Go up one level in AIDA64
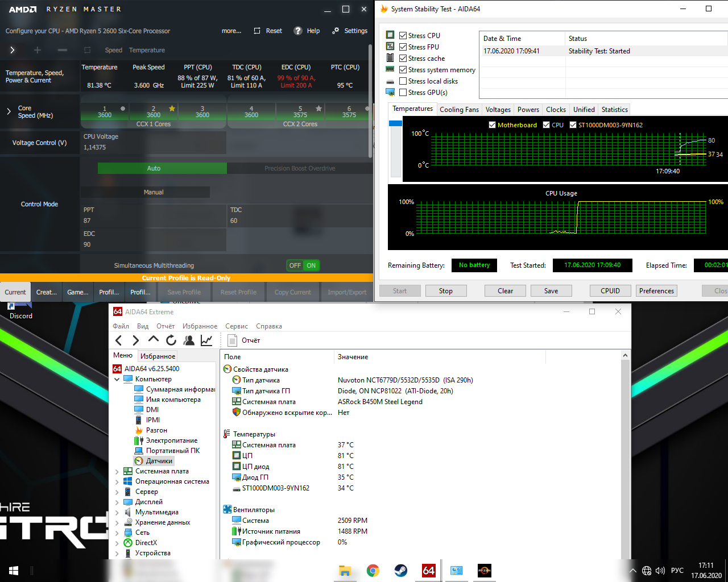 (x=154, y=340)
